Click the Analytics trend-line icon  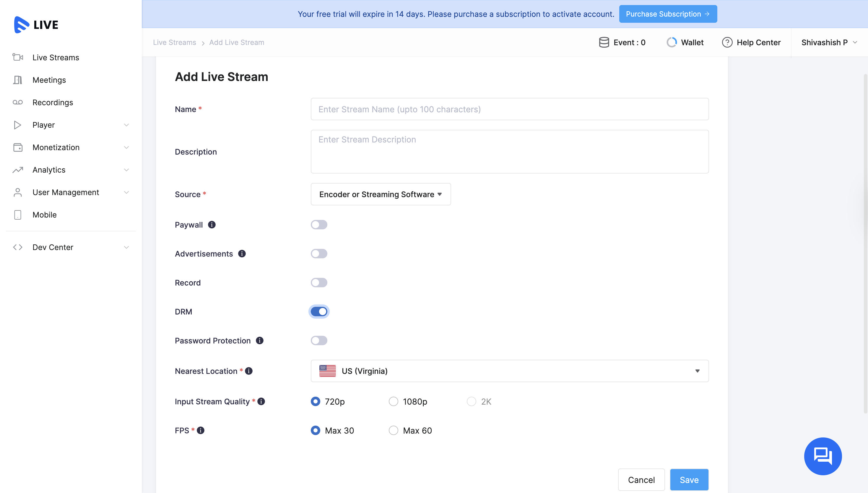pyautogui.click(x=18, y=170)
